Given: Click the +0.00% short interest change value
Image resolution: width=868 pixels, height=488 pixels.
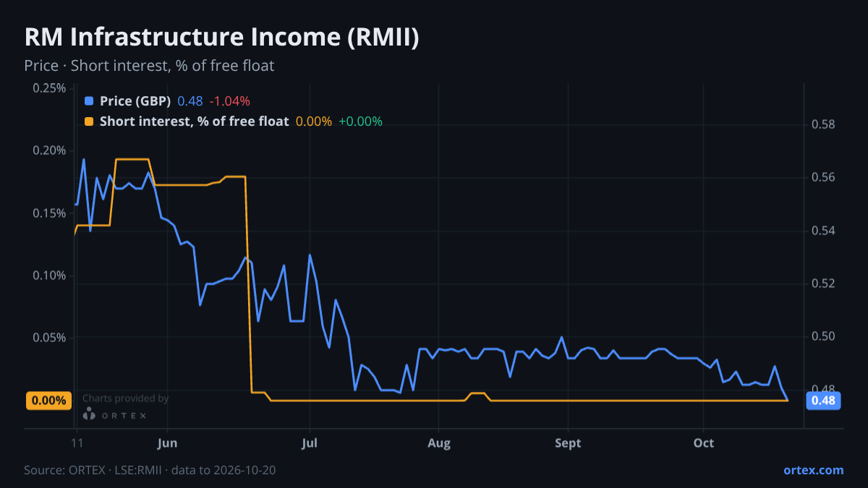Looking at the screenshot, I should coord(360,121).
